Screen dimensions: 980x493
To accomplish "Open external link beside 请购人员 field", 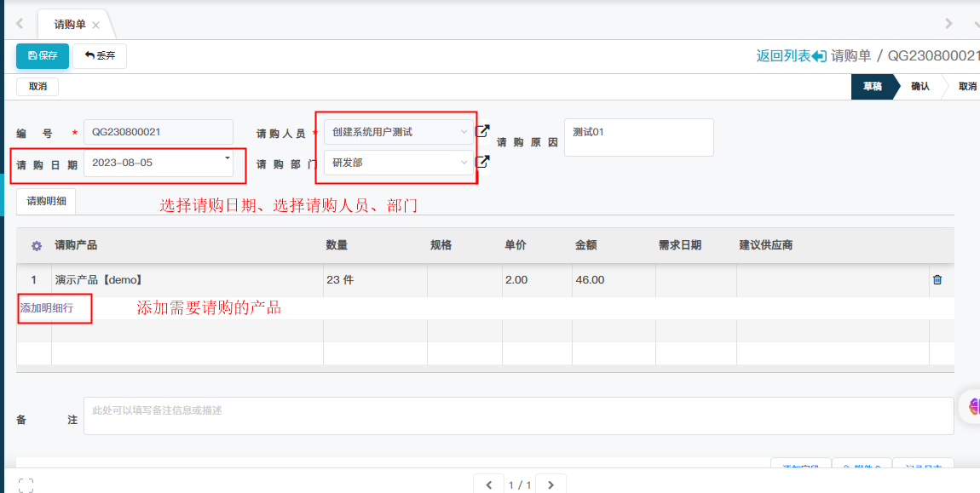I will (482, 131).
